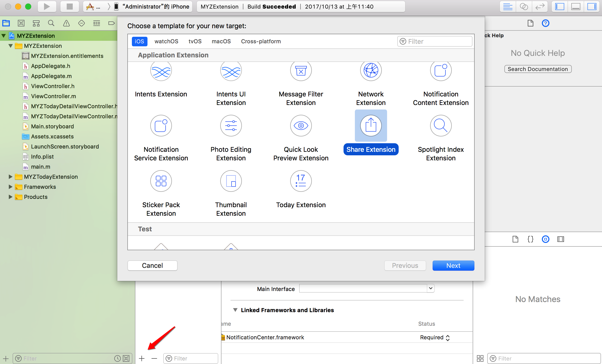Switch to the watchOS tab

(x=166, y=41)
